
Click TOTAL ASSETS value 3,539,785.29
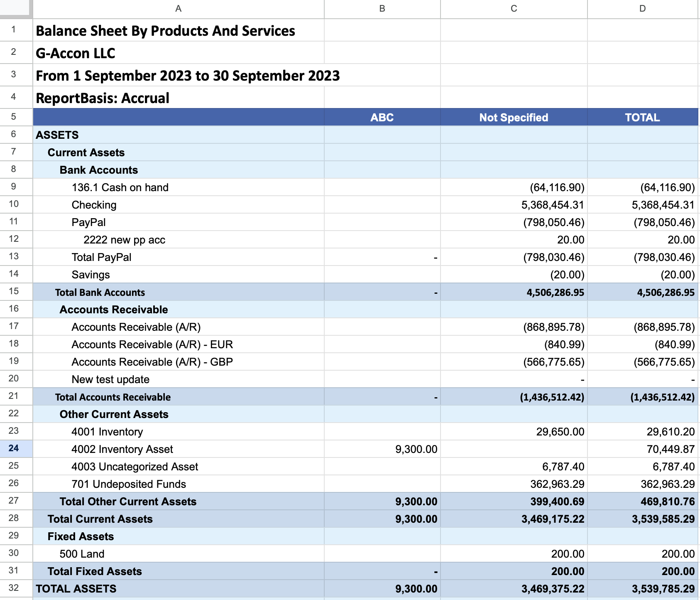[643, 588]
